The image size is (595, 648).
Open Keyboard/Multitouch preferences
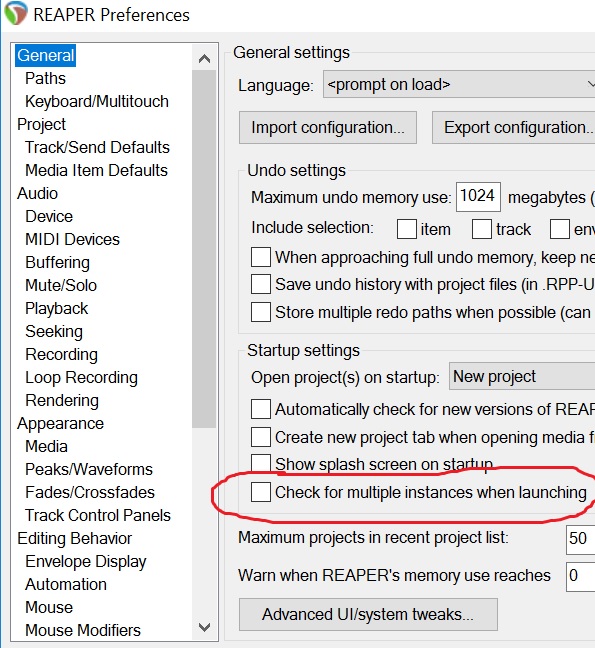pos(97,101)
